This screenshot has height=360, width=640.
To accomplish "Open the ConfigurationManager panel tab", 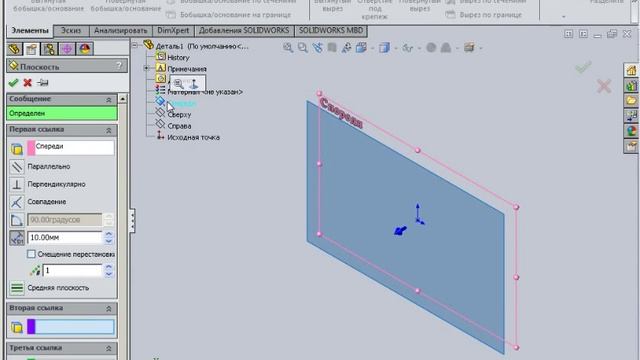I will pyautogui.click(x=49, y=49).
